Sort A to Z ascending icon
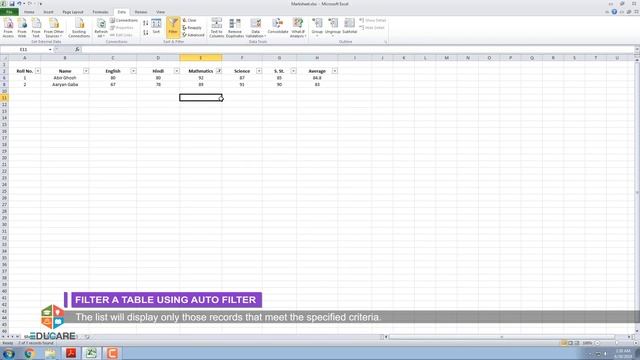 [146, 23]
